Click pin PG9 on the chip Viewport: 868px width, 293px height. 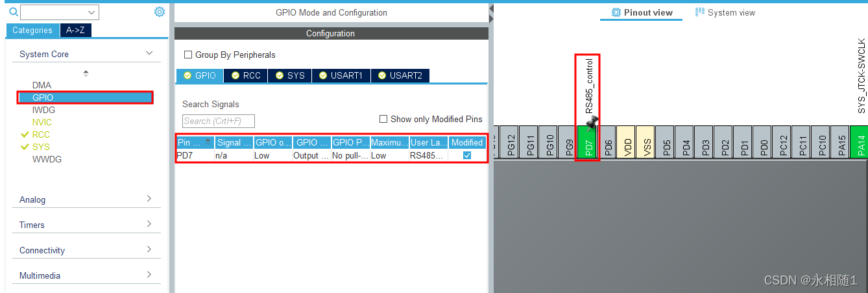[570, 142]
